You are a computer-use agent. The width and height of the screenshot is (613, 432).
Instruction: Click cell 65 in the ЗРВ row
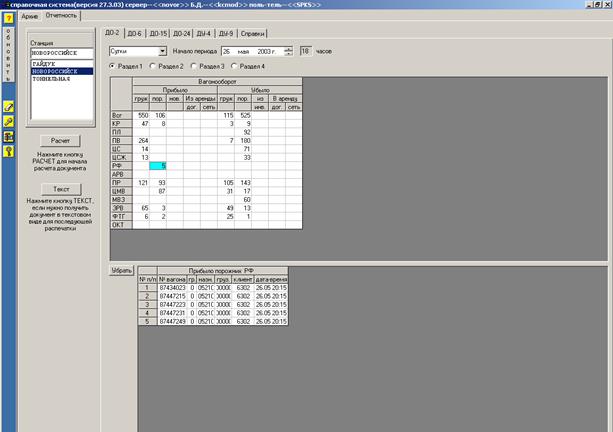pyautogui.click(x=141, y=208)
